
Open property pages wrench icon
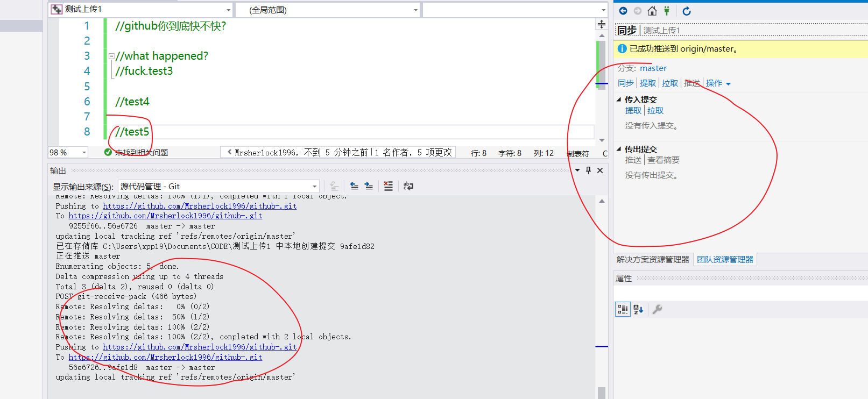[657, 309]
